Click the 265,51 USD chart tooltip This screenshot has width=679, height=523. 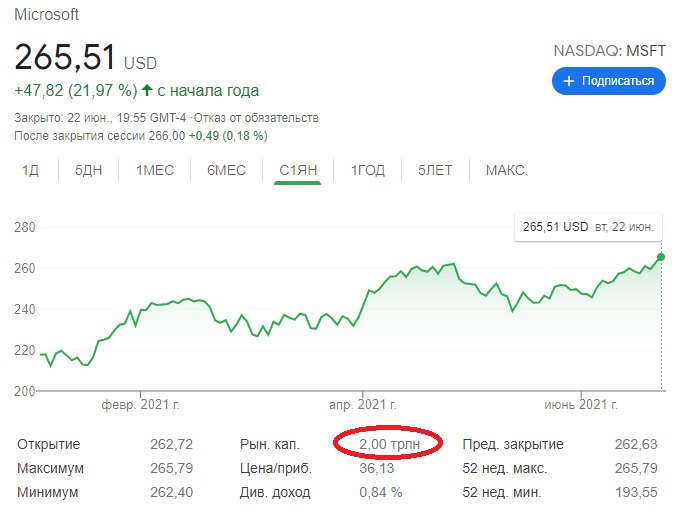[588, 227]
